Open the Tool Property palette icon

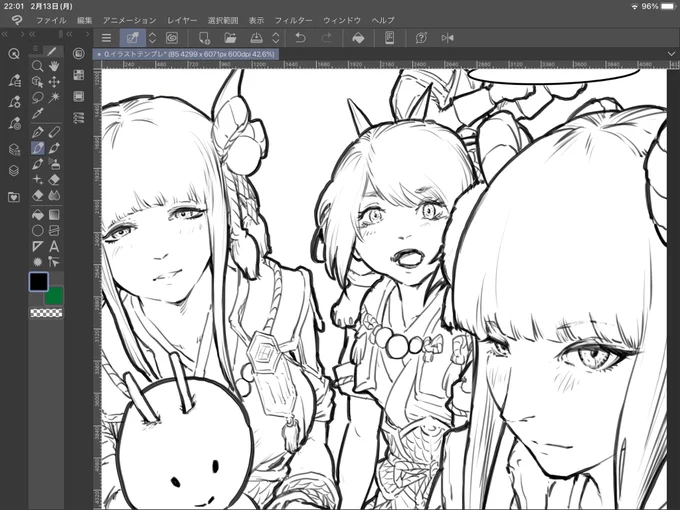pos(14,102)
